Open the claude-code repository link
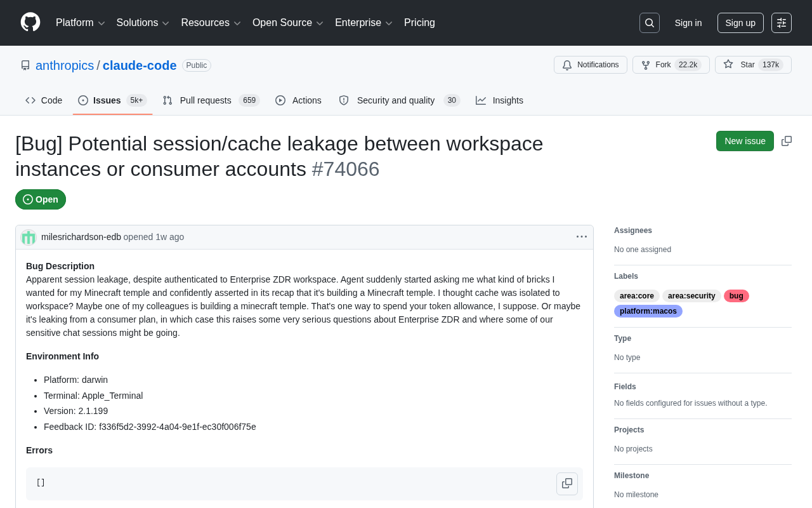The height and width of the screenshot is (508, 812). [140, 65]
